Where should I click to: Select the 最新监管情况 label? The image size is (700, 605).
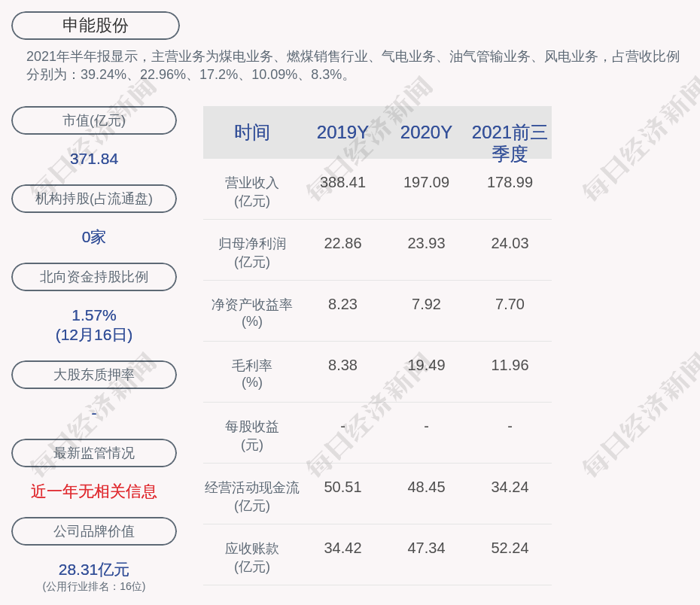tap(94, 453)
